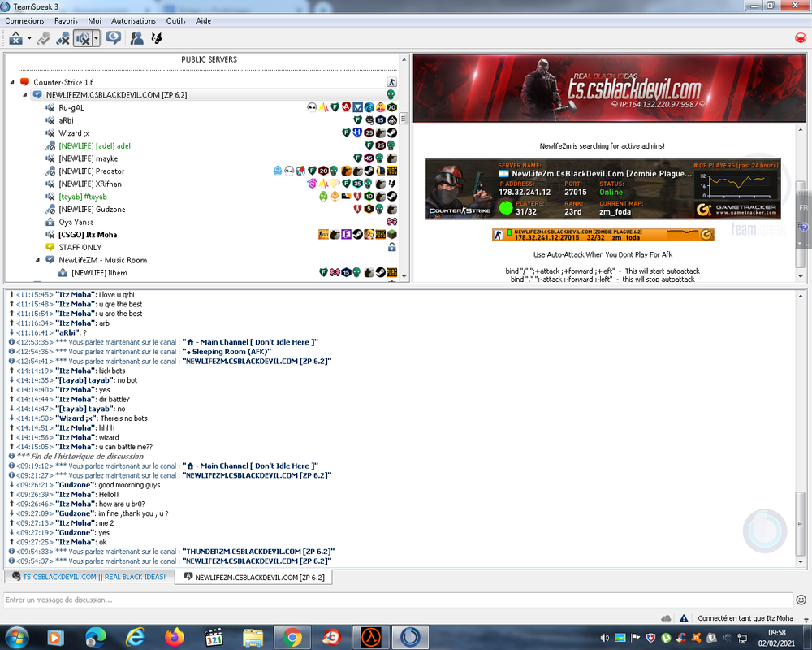The image size is (812, 650).
Task: Click the 70 badge on Ru-gAL row
Action: pos(392,107)
